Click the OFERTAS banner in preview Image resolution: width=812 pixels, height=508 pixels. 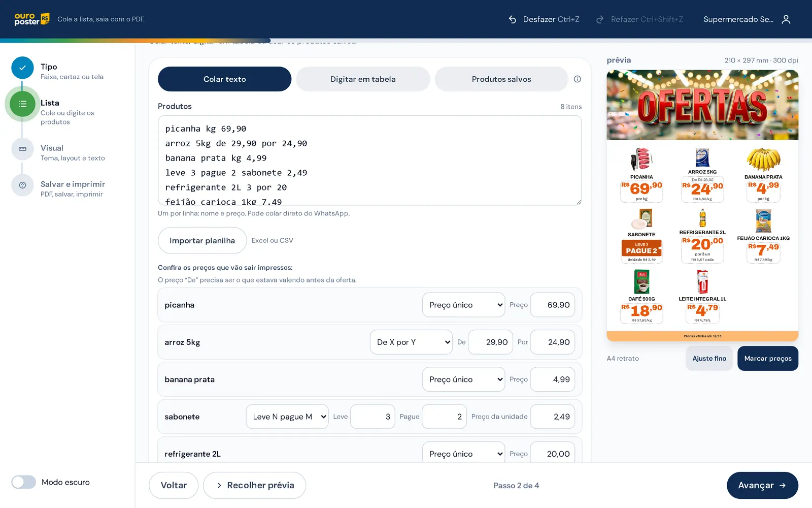point(702,105)
